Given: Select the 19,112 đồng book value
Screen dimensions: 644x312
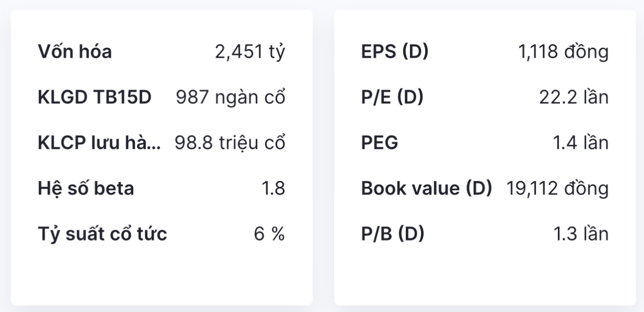Looking at the screenshot, I should (x=557, y=188).
